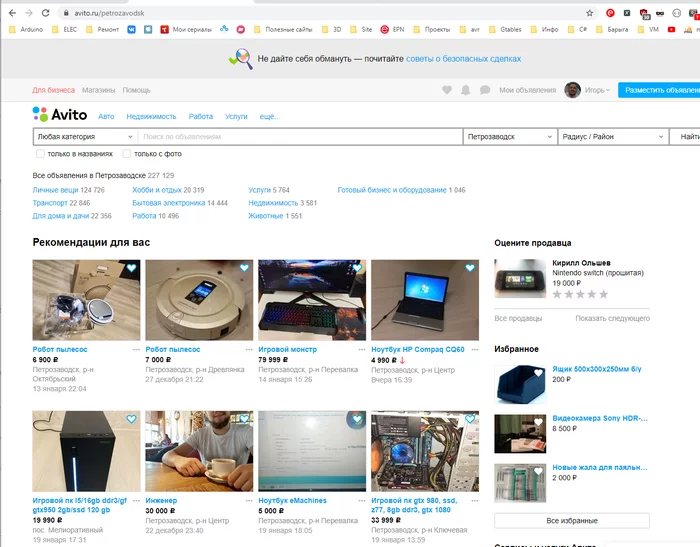Open Животные category link
This screenshot has width=700, height=547.
(x=266, y=216)
